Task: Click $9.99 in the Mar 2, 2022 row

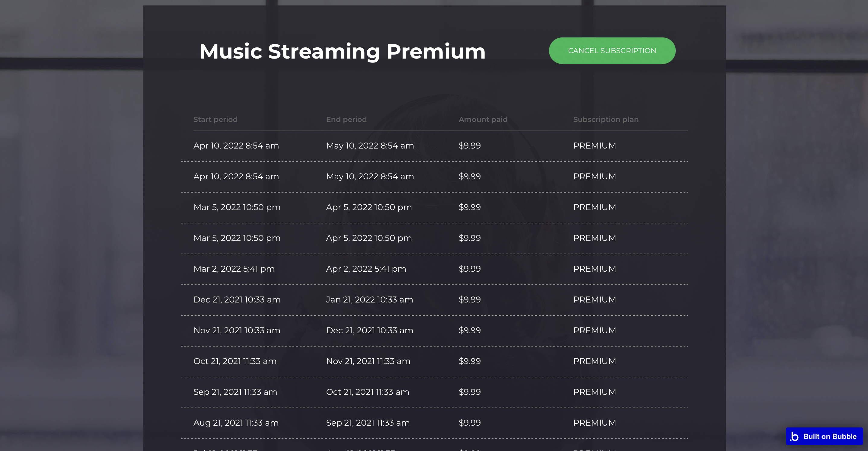Action: (x=469, y=269)
